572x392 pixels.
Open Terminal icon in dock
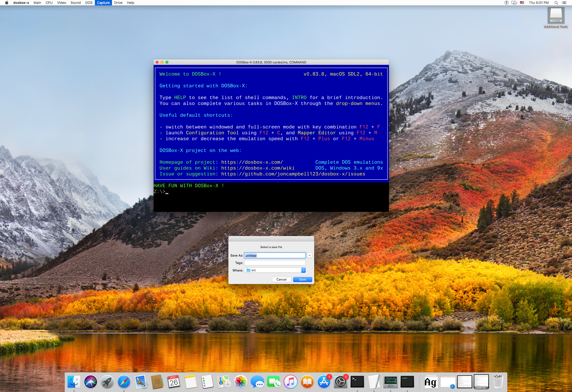tap(357, 382)
